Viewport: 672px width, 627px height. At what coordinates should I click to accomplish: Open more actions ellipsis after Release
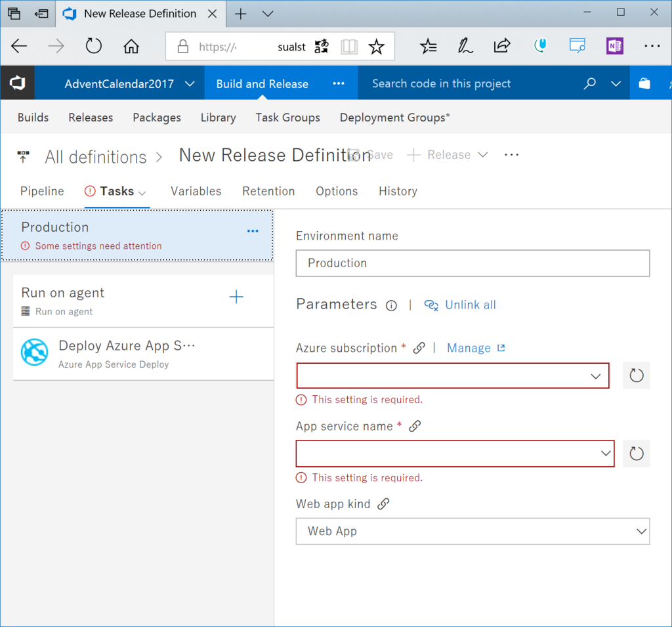click(x=511, y=155)
